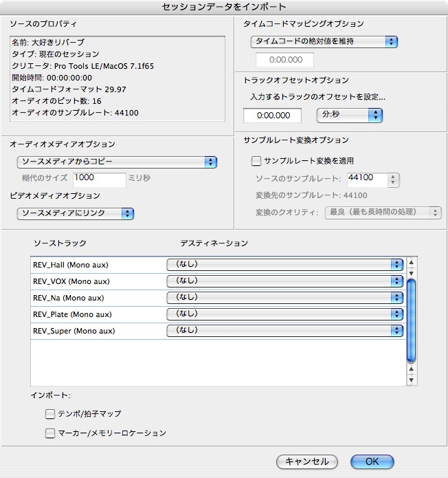This screenshot has width=448, height=478.
Task: Open the 分:秒 offset unit dropdown
Action: coord(349,115)
